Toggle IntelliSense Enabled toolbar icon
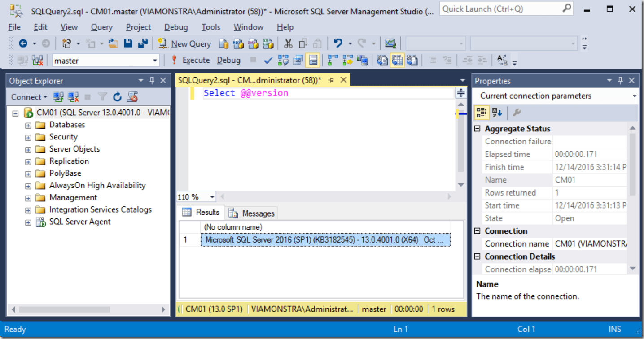This screenshot has width=644, height=339. point(313,60)
